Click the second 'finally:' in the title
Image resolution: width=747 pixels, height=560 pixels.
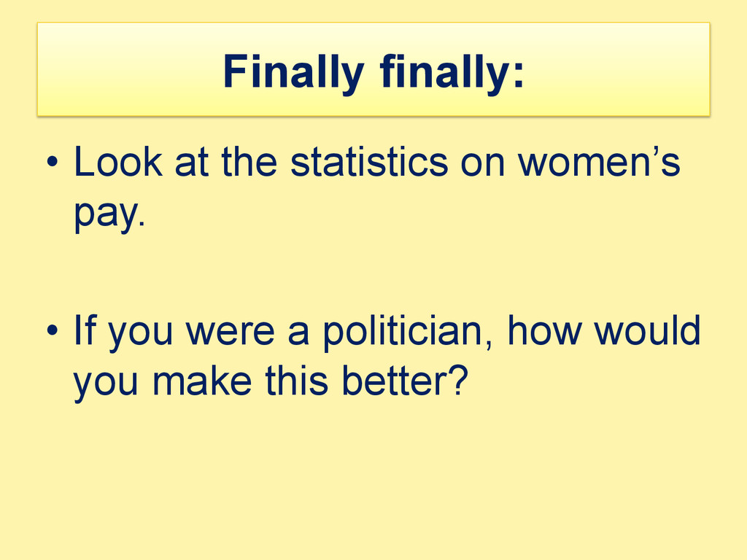point(452,72)
